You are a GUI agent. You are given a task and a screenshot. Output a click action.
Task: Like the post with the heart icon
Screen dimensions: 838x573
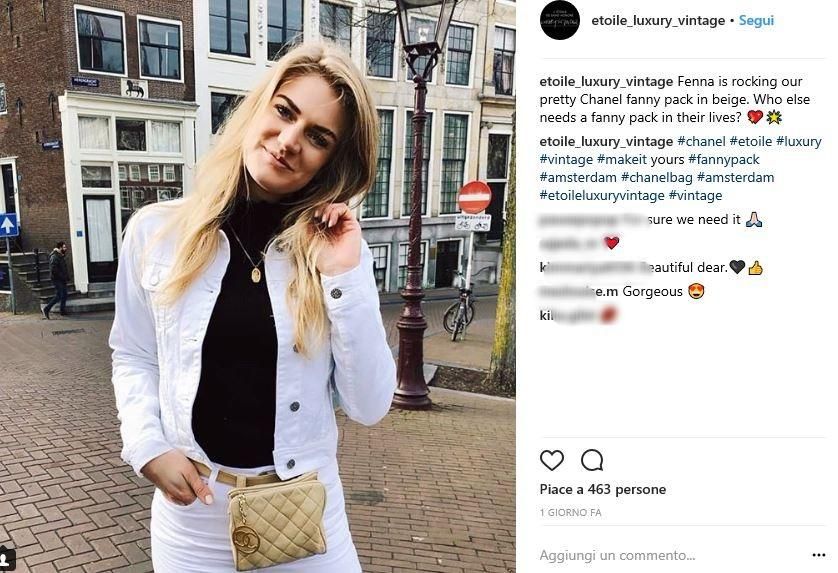point(552,460)
